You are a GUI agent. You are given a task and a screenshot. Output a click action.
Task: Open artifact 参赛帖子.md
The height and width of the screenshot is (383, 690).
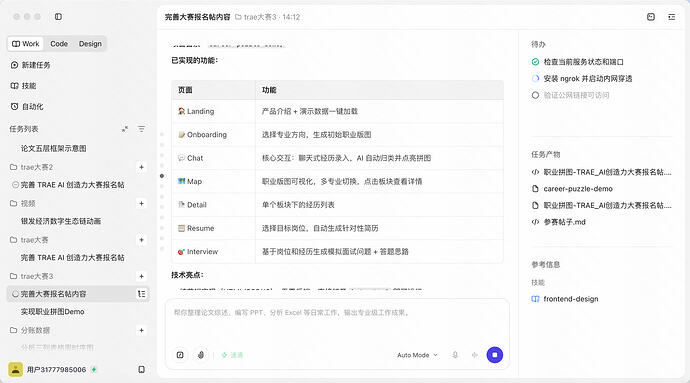(x=559, y=222)
